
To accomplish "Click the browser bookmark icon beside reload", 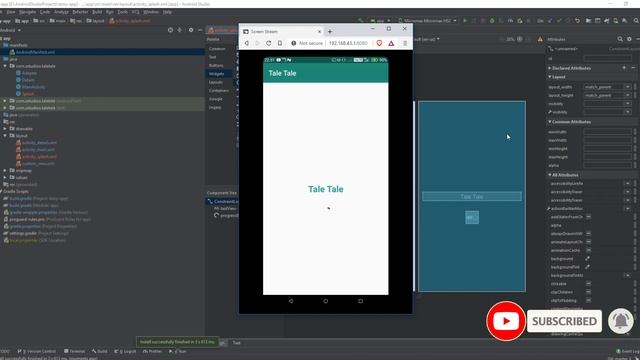I will point(280,43).
